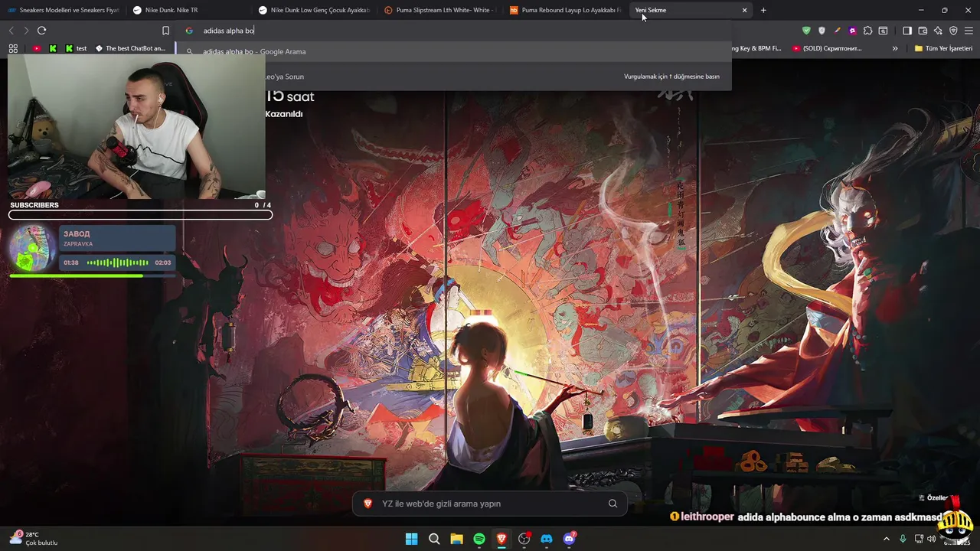Reload the page with the refresh icon

point(41,31)
